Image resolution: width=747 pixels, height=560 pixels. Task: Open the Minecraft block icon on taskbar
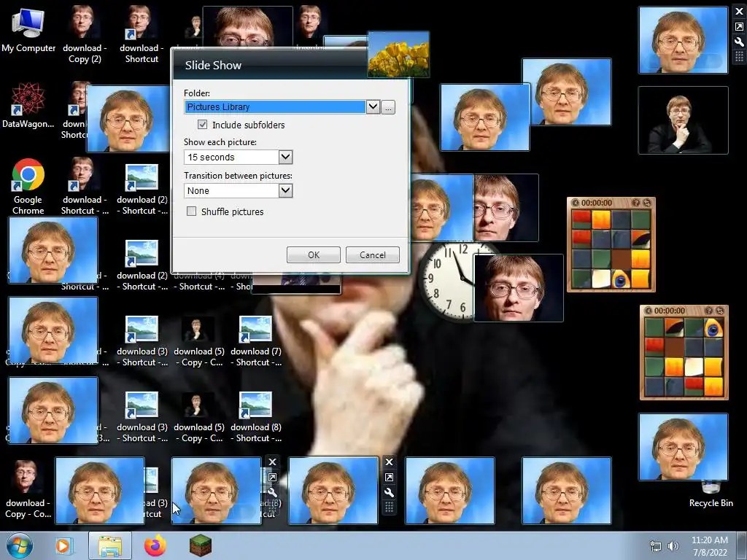[200, 545]
